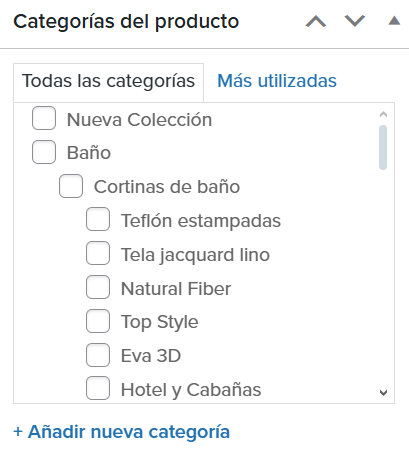Check the Hotel y Cabañas checkbox
This screenshot has width=409, height=472.
(x=98, y=388)
